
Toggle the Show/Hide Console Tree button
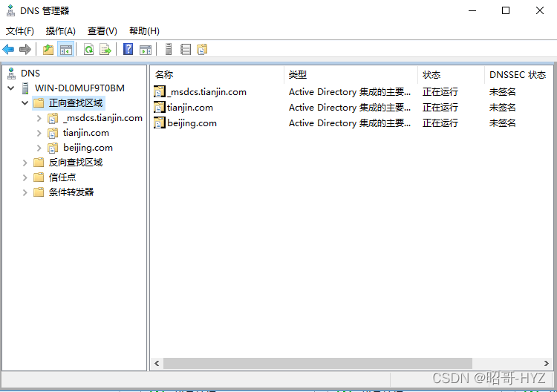pos(66,49)
